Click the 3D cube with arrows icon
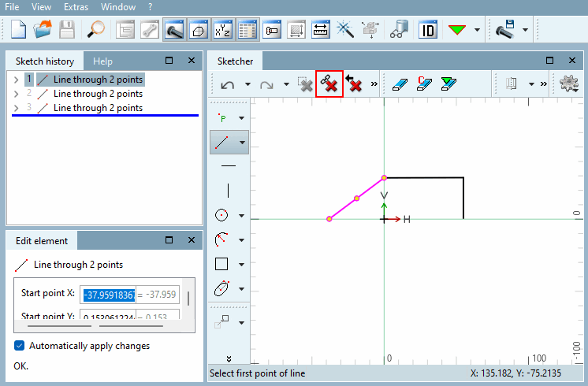 [x=370, y=30]
